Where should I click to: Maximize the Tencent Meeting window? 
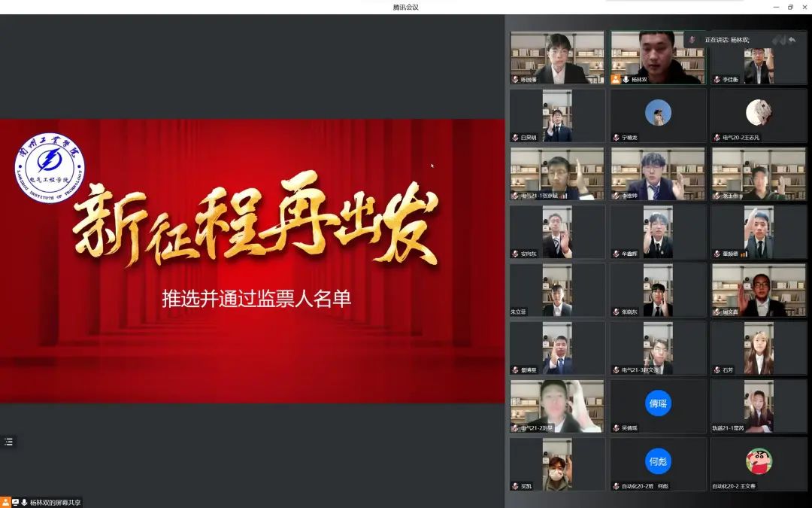pyautogui.click(x=790, y=7)
